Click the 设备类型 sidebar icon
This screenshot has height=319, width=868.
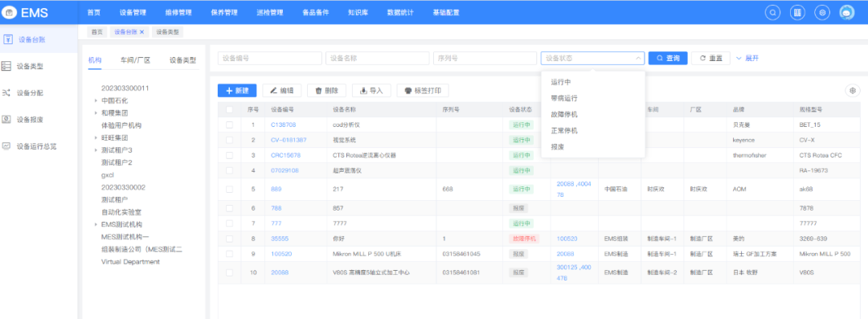click(x=6, y=66)
